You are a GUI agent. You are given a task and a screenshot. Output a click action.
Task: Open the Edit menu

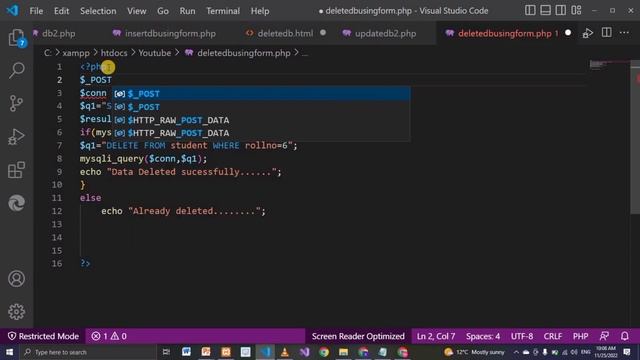61,11
